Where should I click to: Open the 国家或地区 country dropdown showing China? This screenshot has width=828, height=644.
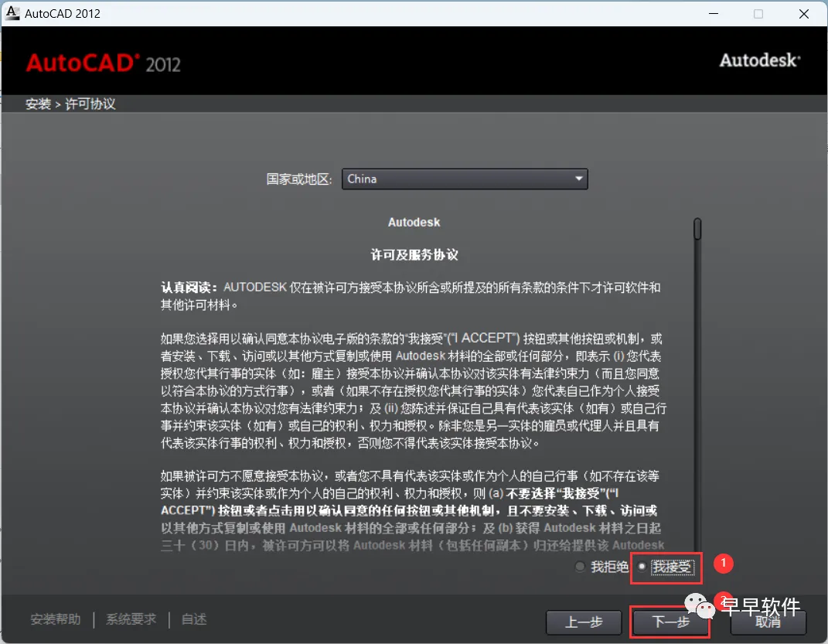click(x=465, y=179)
